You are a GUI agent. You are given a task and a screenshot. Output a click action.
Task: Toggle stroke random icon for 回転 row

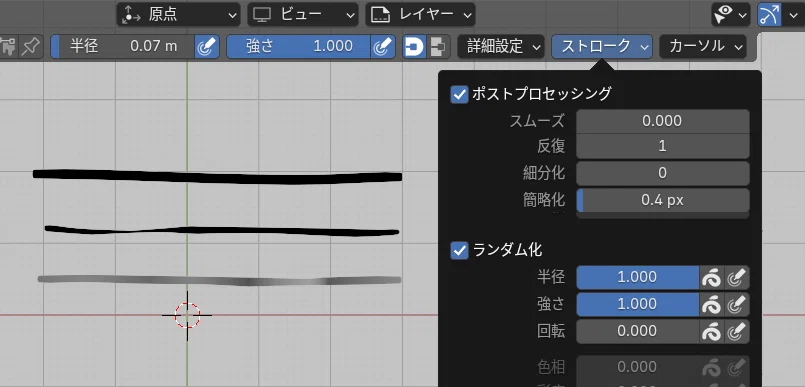point(712,331)
